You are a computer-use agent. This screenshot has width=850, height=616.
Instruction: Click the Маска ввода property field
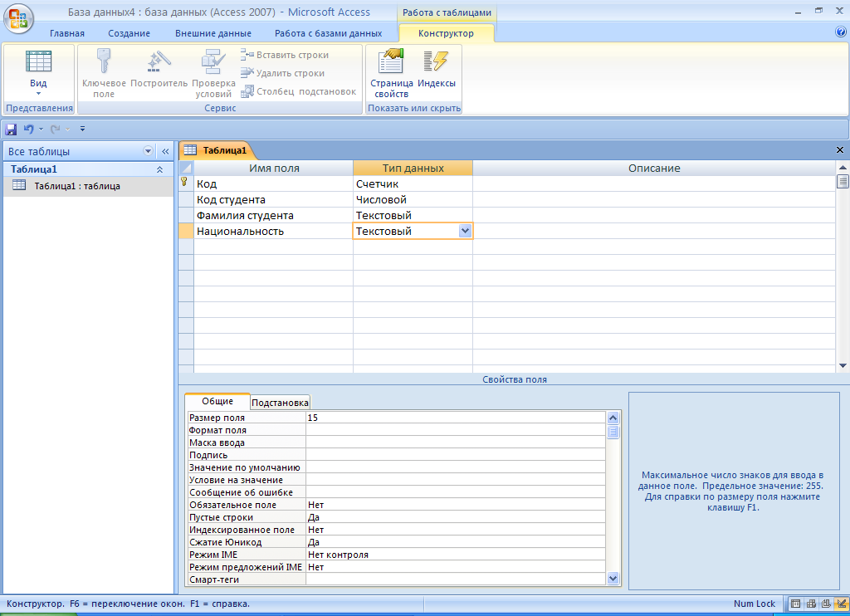click(x=456, y=442)
